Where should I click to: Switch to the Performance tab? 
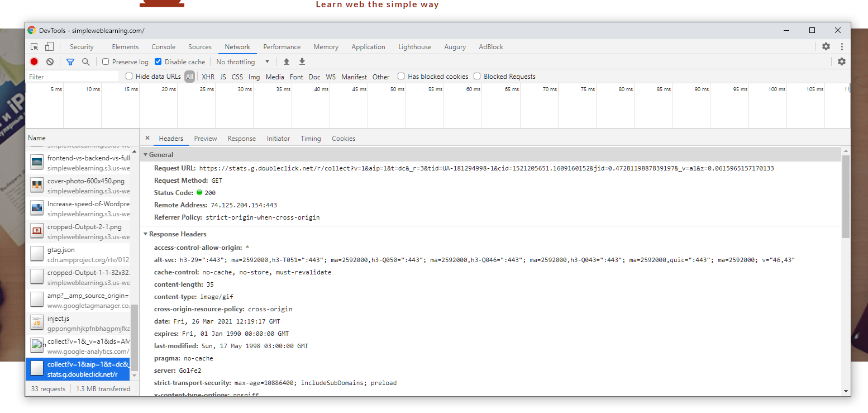click(282, 47)
